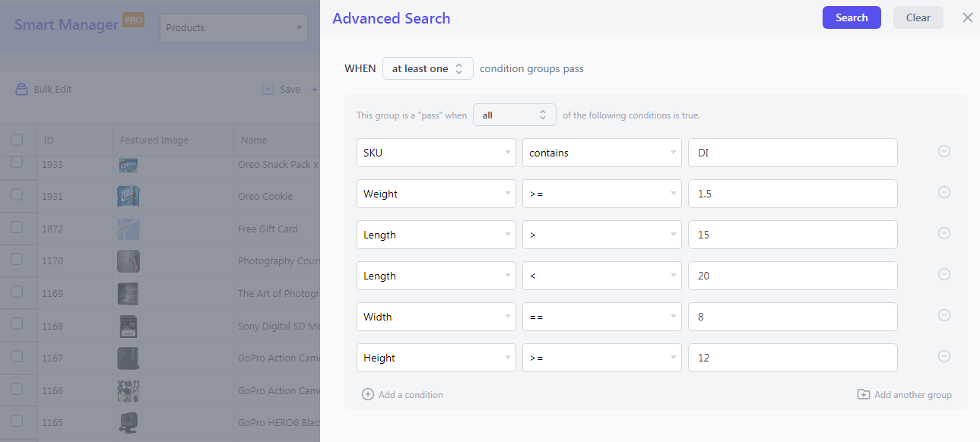Image resolution: width=980 pixels, height=442 pixels.
Task: Delete the Height condition row
Action: click(x=944, y=356)
